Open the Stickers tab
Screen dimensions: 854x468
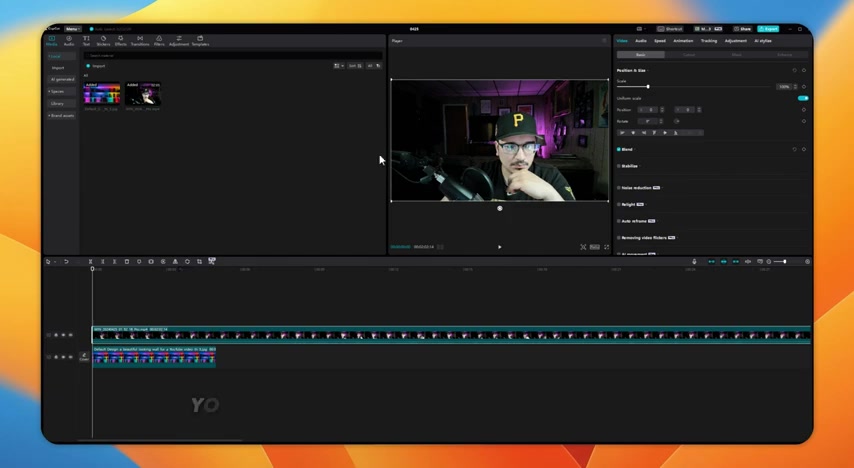point(103,41)
